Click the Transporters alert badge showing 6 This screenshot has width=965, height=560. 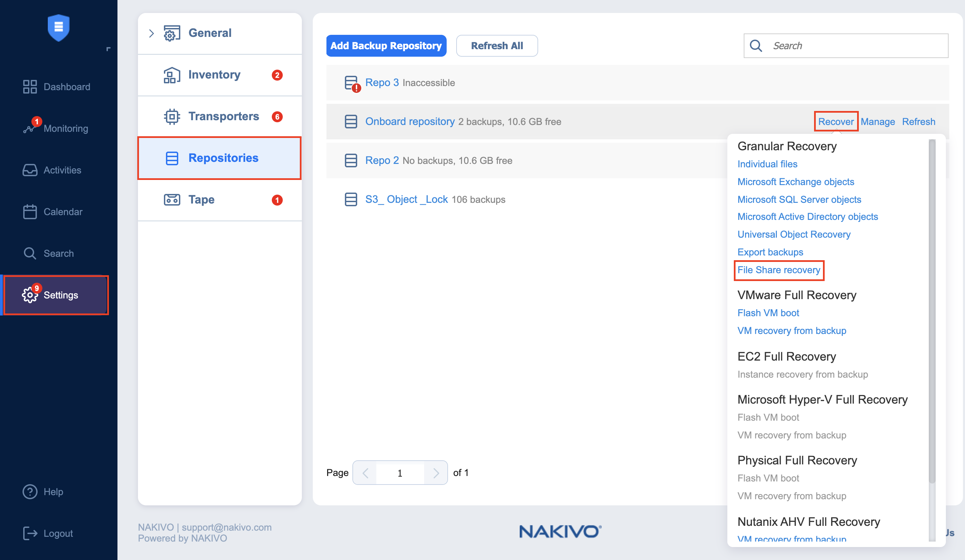coord(277,117)
